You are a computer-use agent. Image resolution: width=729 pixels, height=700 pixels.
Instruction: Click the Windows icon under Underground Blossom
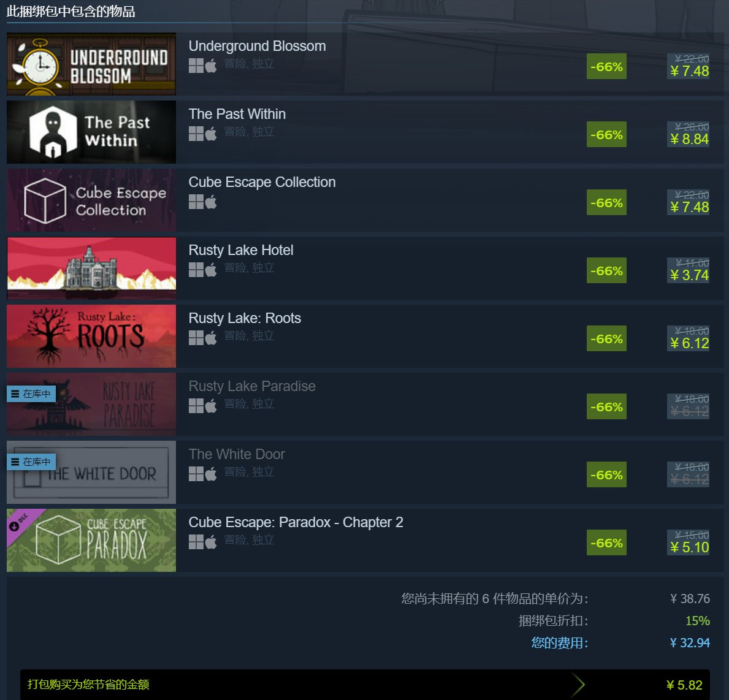[x=196, y=66]
